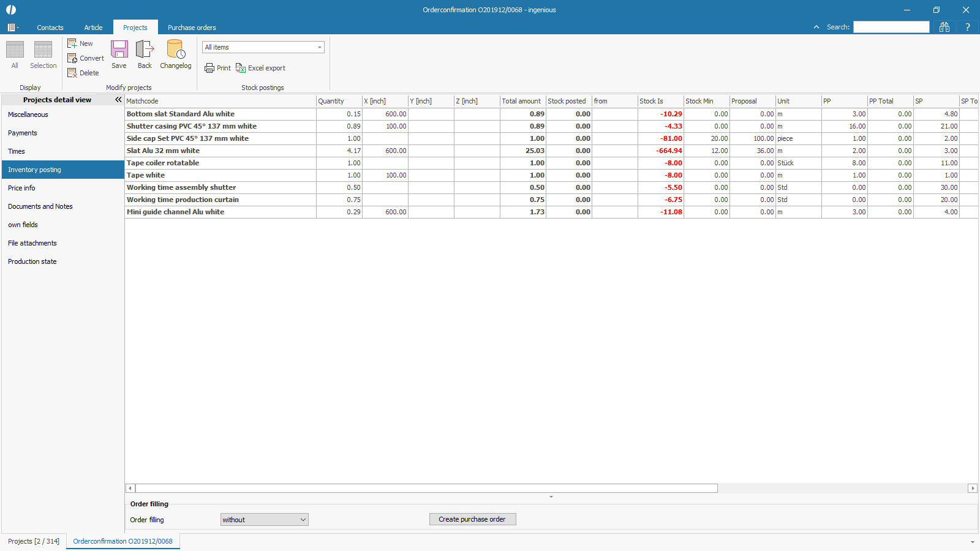Switch to the Article tab
Screen dimensions: 980x551
[x=93, y=28]
